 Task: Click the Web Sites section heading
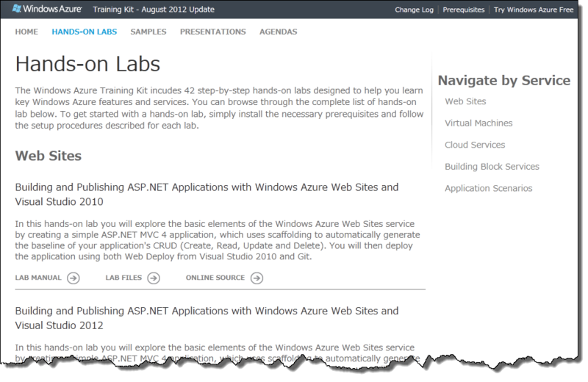tap(49, 156)
